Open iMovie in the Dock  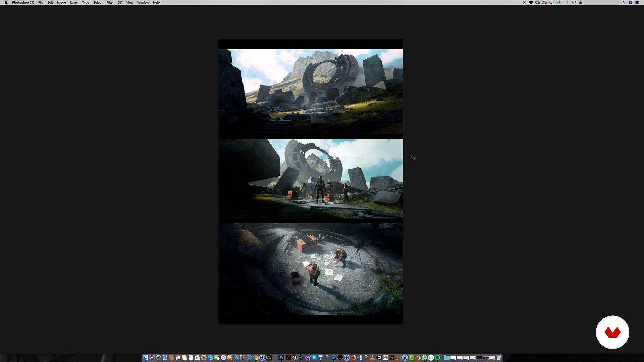coord(308,358)
